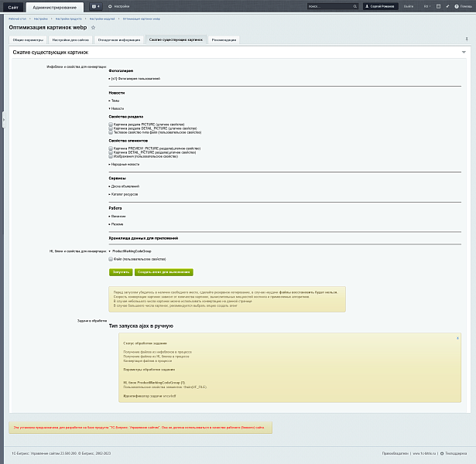Check Картинка раздела PICTURE checkbox
The height and width of the screenshot is (464, 476).
111,124
